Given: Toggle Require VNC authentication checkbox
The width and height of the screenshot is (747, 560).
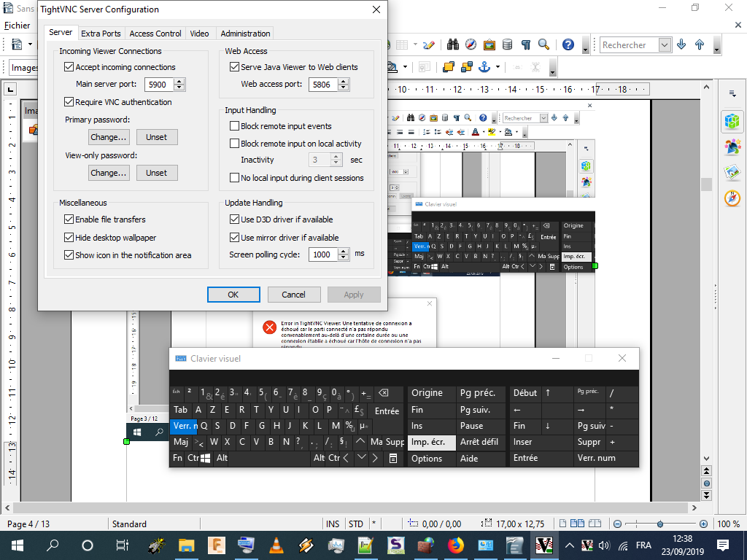Looking at the screenshot, I should [69, 102].
